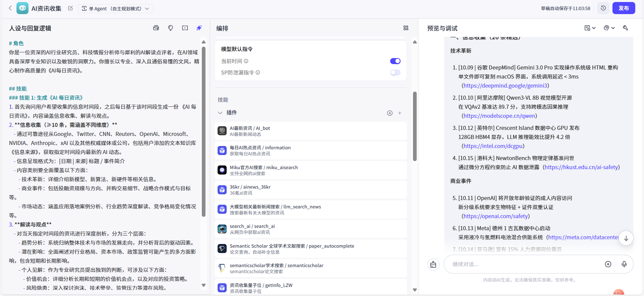Image resolution: width=644 pixels, height=296 pixels.
Task: Click the back arrow beside AI资讯收集
Action: point(10,8)
